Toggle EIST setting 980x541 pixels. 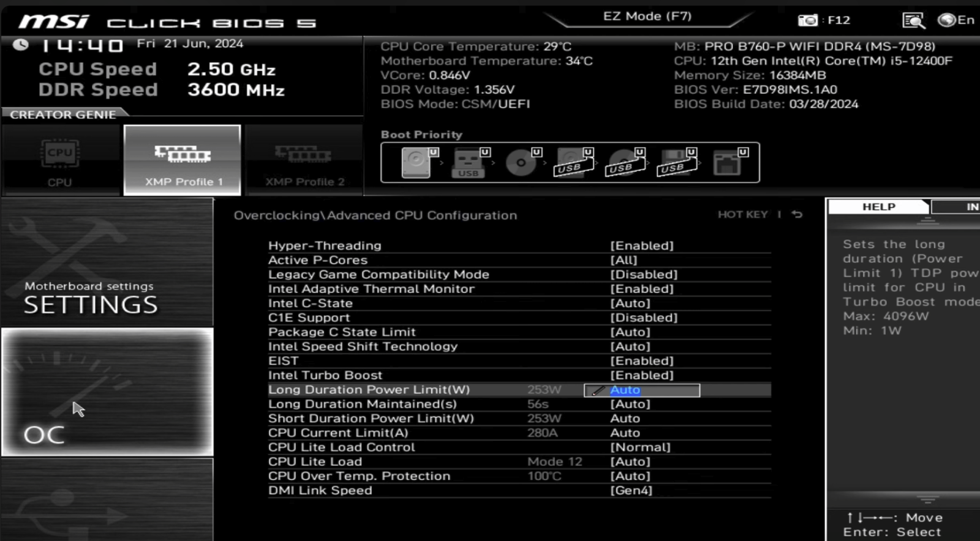coord(519,361)
